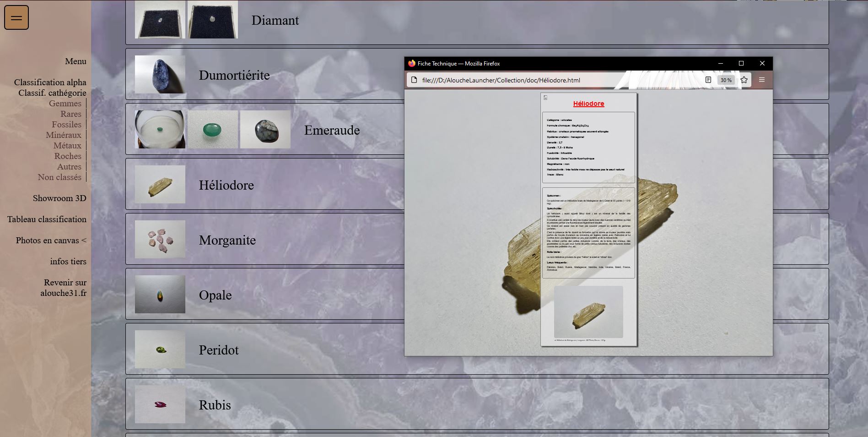Reset the 30 % zoom level badge
868x437 pixels.
726,80
